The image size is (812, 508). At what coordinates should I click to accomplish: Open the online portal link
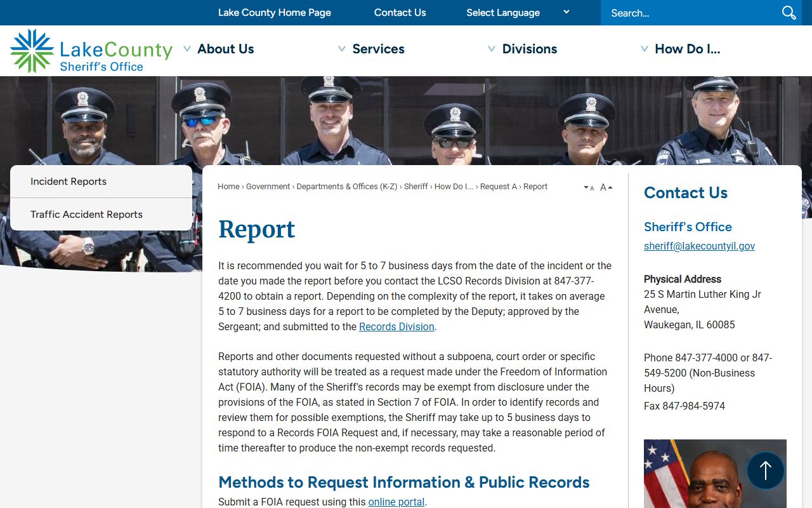click(396, 502)
